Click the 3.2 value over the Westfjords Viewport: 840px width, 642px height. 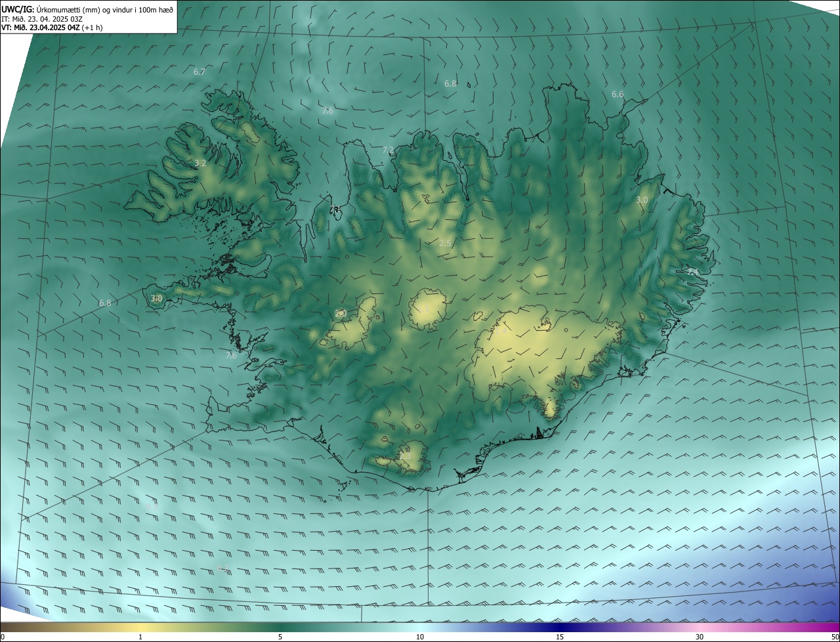click(x=201, y=163)
